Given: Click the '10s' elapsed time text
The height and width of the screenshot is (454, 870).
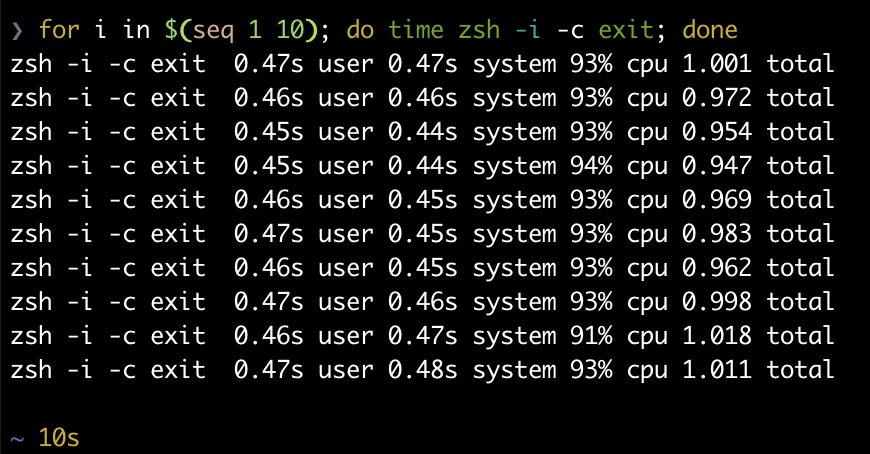Looking at the screenshot, I should 59,438.
